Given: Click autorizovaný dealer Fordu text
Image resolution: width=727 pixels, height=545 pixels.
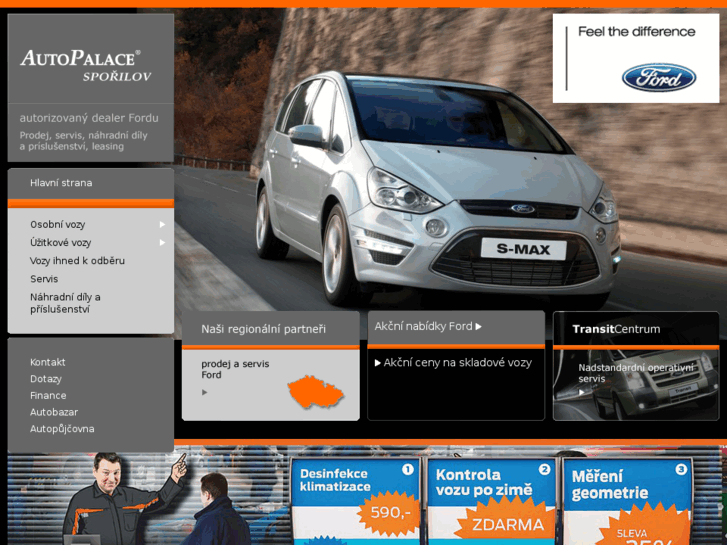Looking at the screenshot, I should pos(89,118).
